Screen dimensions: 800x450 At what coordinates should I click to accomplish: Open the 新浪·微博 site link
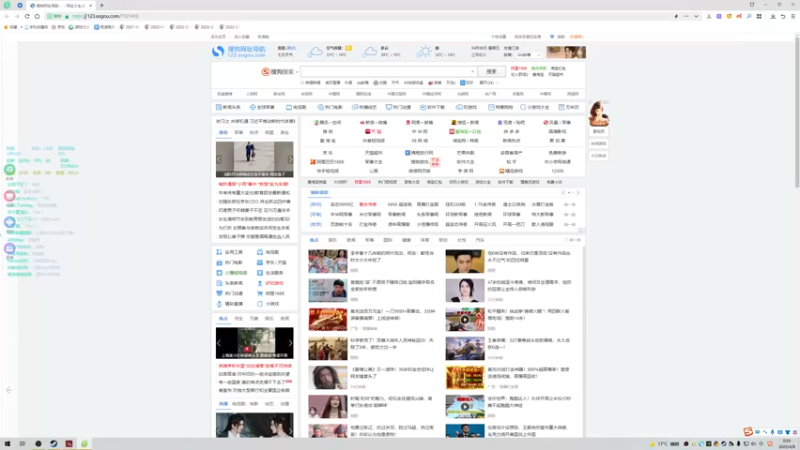(373, 122)
